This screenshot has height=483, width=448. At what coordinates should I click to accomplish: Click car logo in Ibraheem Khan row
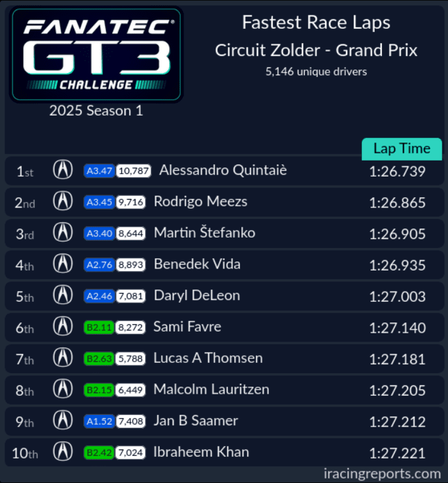click(63, 452)
